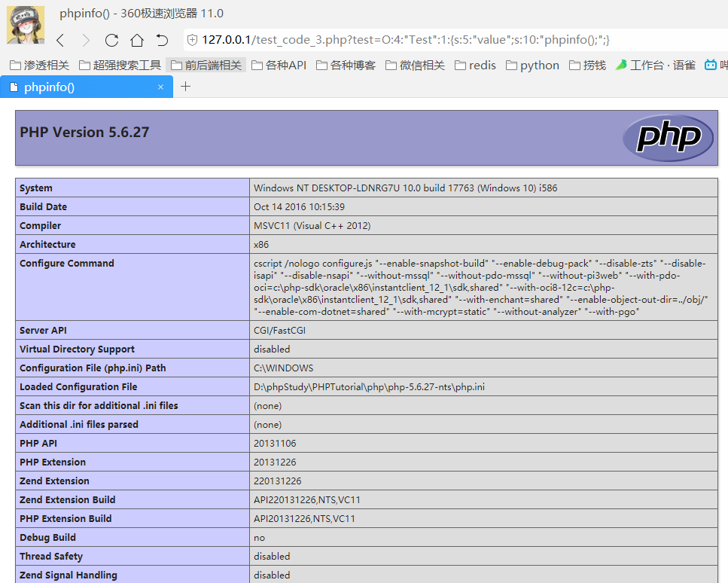Open the 微信相关 bookmark folder

coord(415,66)
